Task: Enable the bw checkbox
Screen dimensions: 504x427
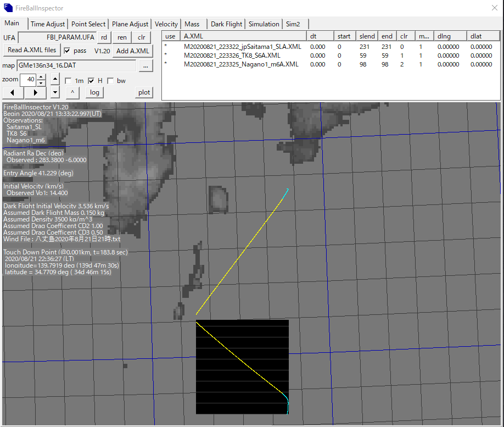Action: point(110,81)
